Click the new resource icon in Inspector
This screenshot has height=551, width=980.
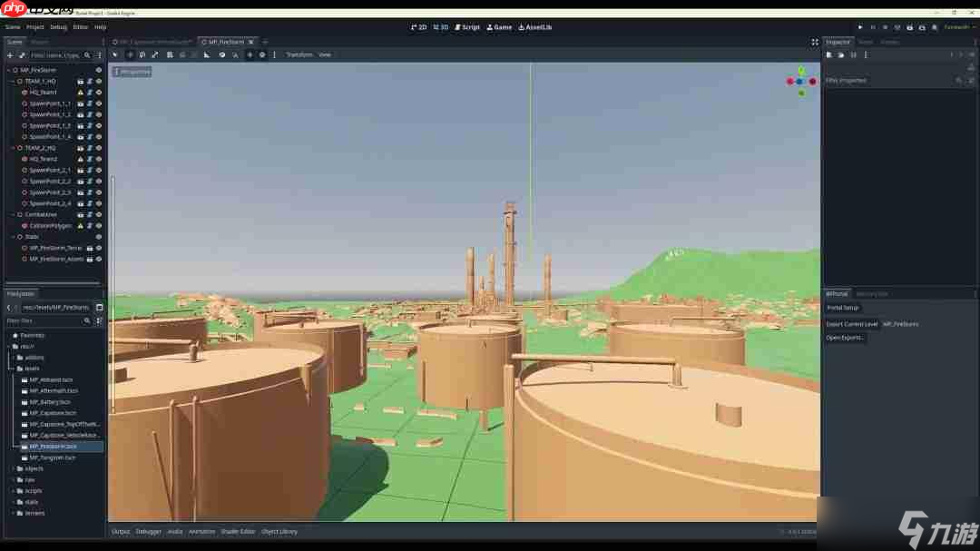829,55
